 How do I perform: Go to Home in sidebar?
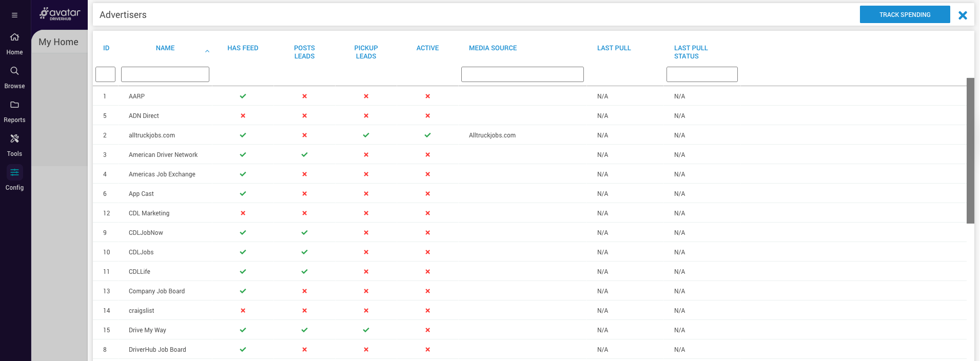tap(14, 37)
